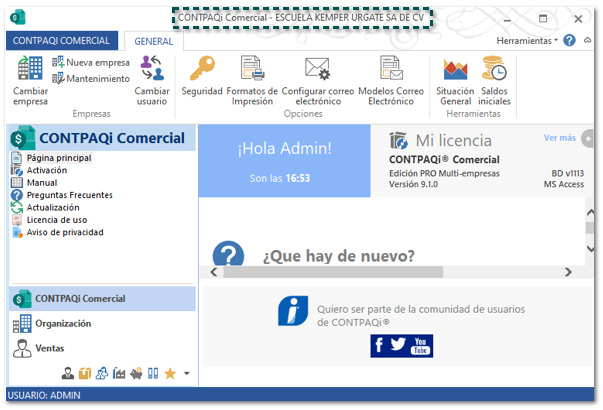Switch to the GENERAL ribbon tab
The width and height of the screenshot is (603, 410).
tap(153, 40)
